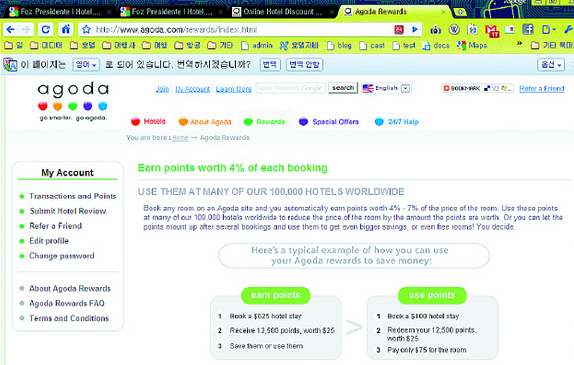Reload the page with the refresh icon
The image size is (574, 365).
point(45,29)
